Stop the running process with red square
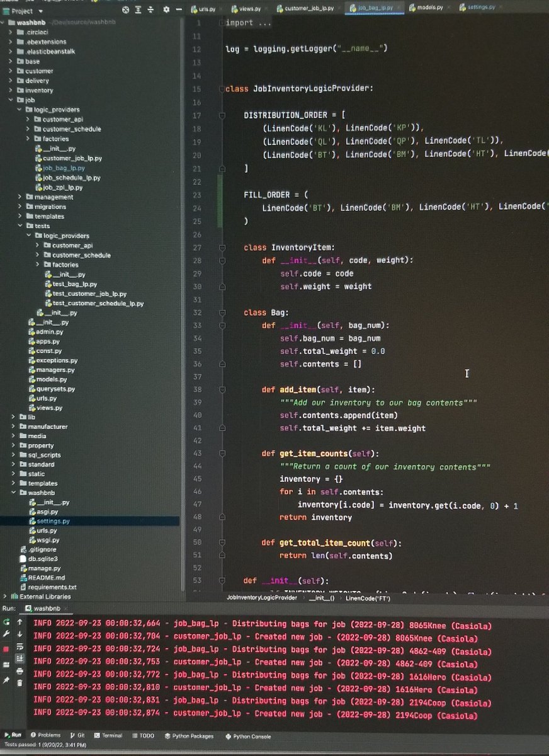549x756 pixels. click(x=6, y=649)
